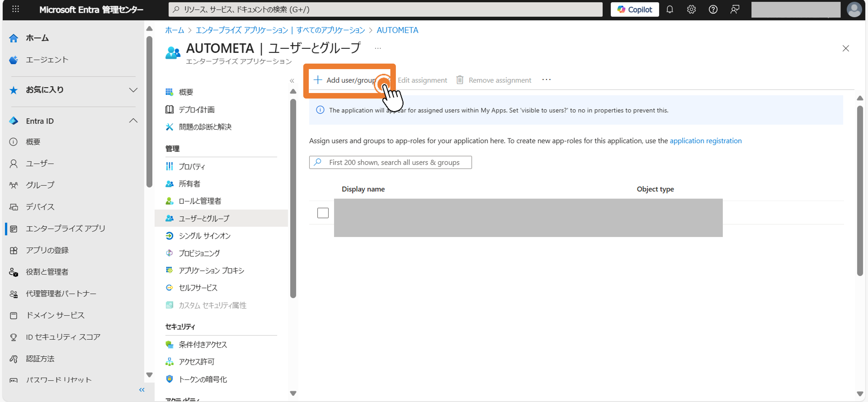Go to ホーム in left navigation
The width and height of the screenshot is (868, 402).
37,38
